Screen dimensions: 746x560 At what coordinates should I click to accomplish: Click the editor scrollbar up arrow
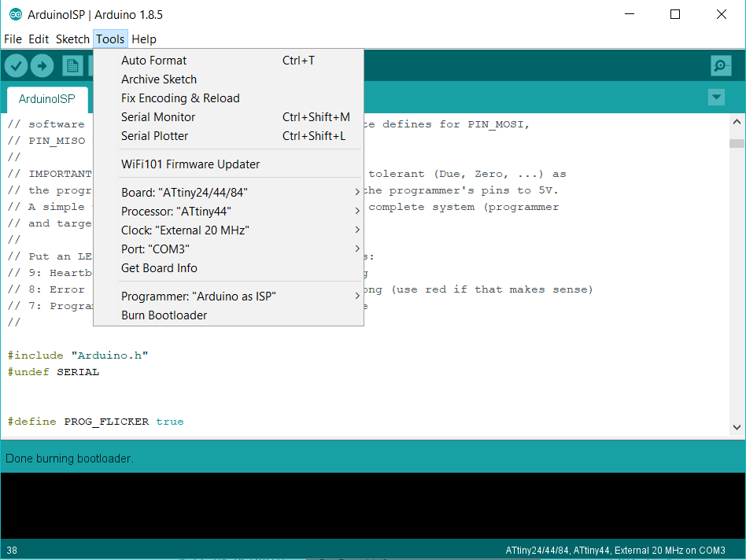[x=737, y=122]
